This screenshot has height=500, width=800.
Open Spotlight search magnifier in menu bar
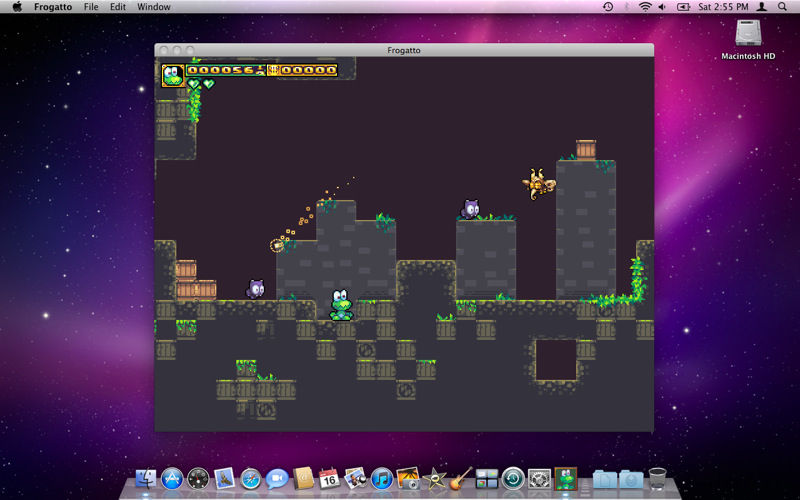pos(782,7)
